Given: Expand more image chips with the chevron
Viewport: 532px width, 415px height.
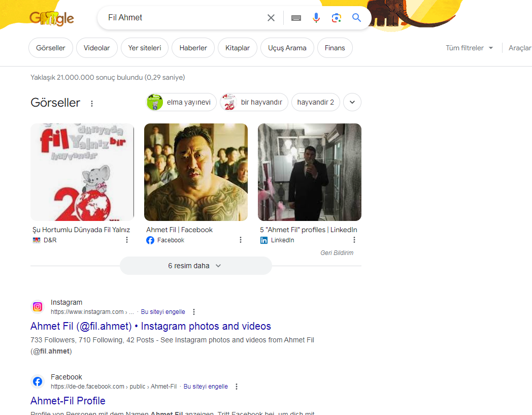Looking at the screenshot, I should coord(352,102).
